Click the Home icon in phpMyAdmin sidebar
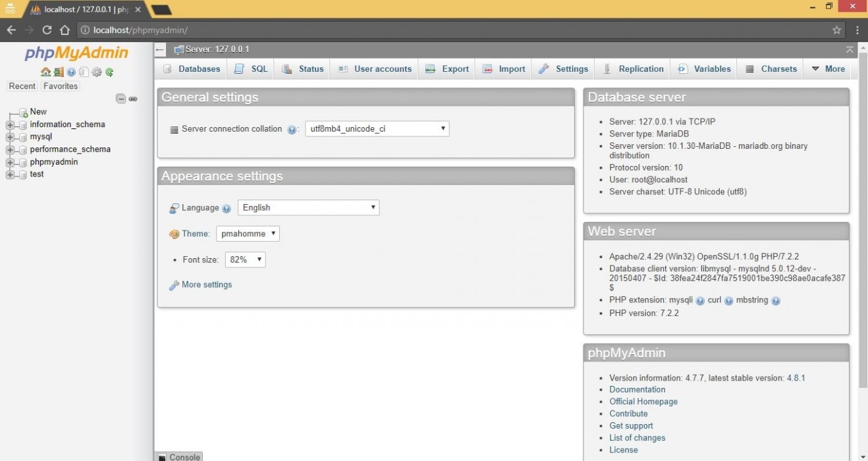 [45, 72]
